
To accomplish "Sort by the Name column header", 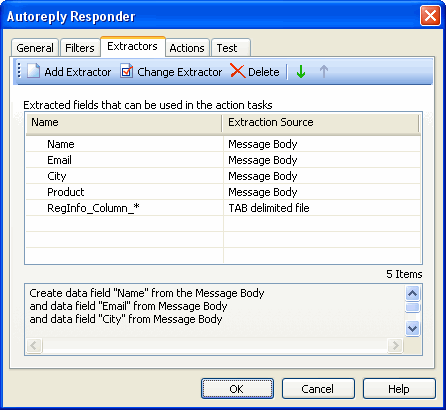I will (x=124, y=122).
